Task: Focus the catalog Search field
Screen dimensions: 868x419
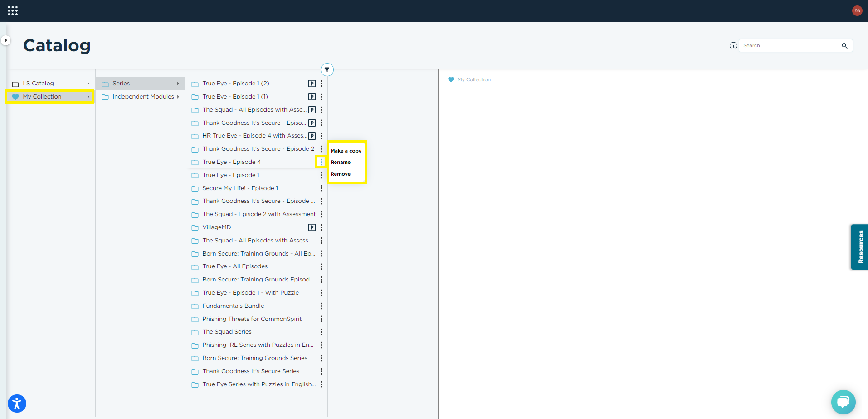Action: pos(790,46)
